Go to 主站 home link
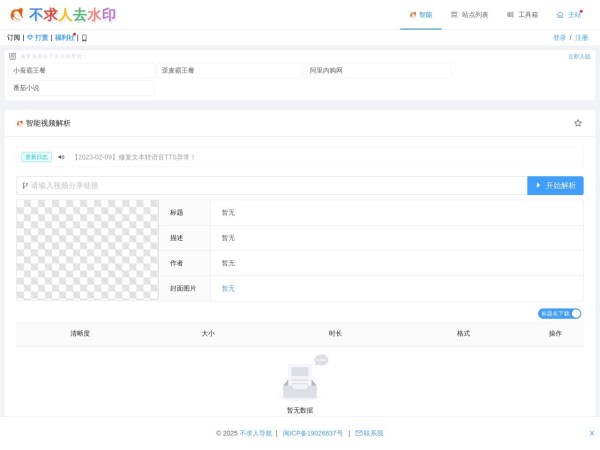Screen dimensions: 600x450 (568, 15)
